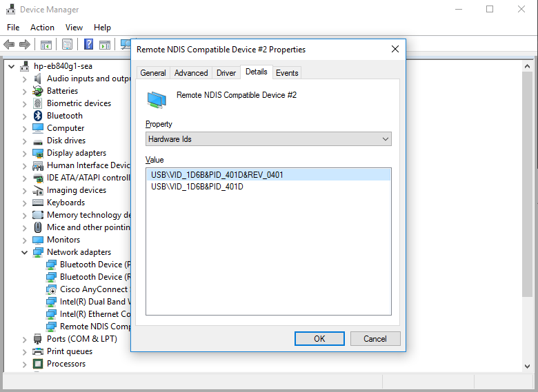
Task: Collapse the hp-eb840g1-sea root node
Action: [x=12, y=66]
